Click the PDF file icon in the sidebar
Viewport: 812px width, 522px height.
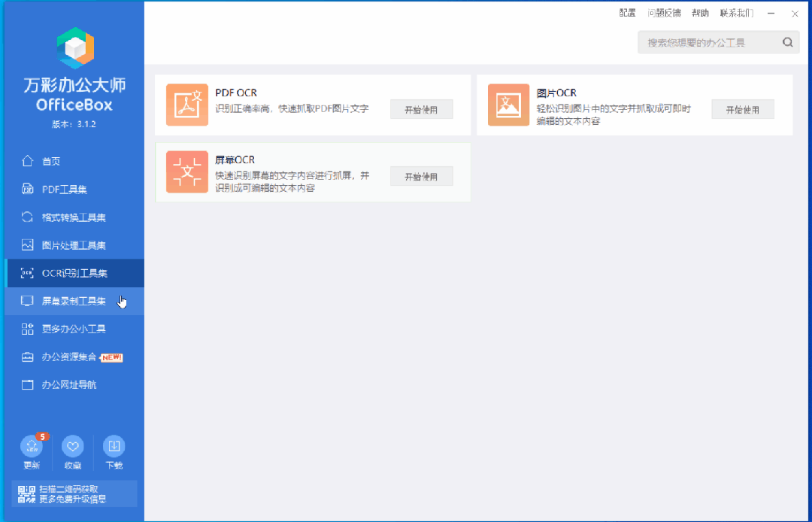point(28,189)
